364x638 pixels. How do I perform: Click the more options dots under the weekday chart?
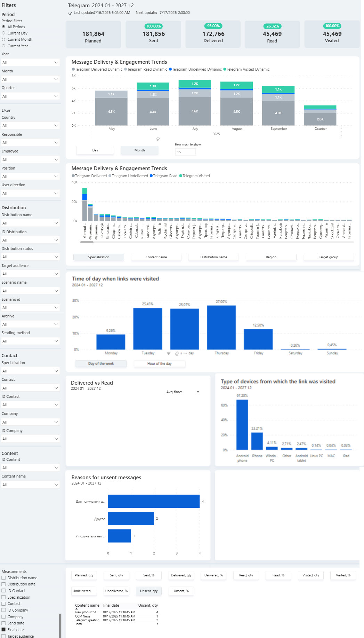click(185, 353)
